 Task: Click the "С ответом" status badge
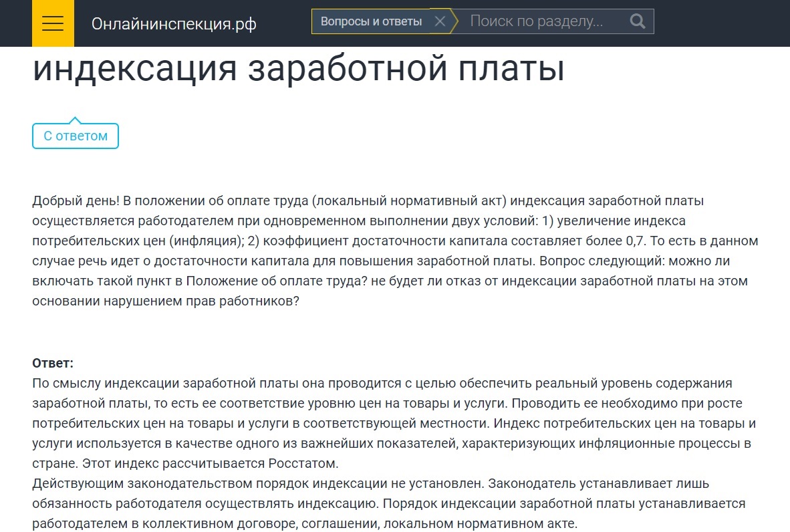76,136
